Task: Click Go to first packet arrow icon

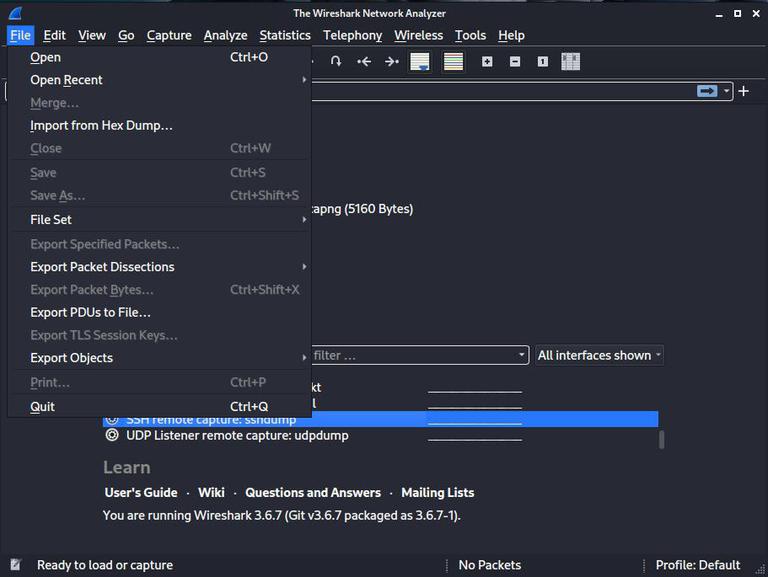Action: click(364, 61)
